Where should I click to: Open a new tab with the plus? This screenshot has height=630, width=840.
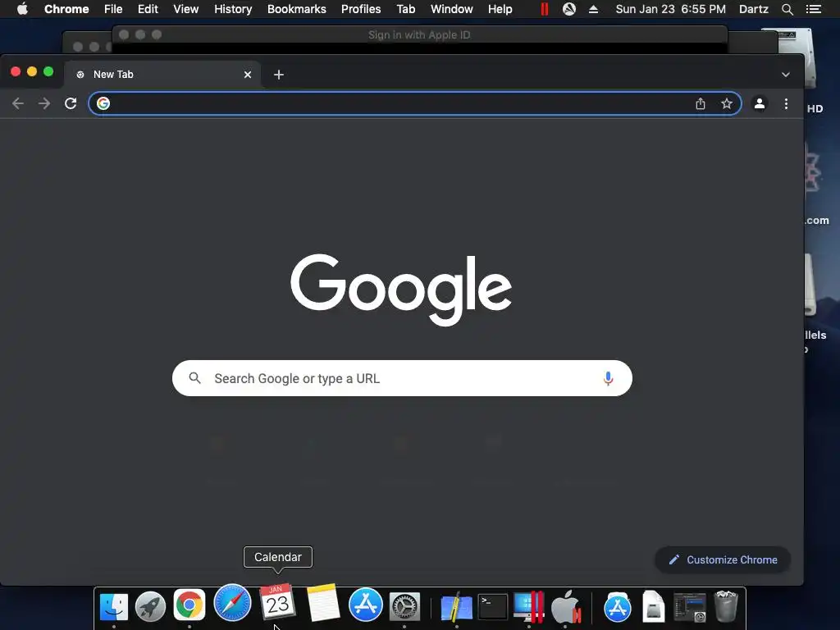279,75
